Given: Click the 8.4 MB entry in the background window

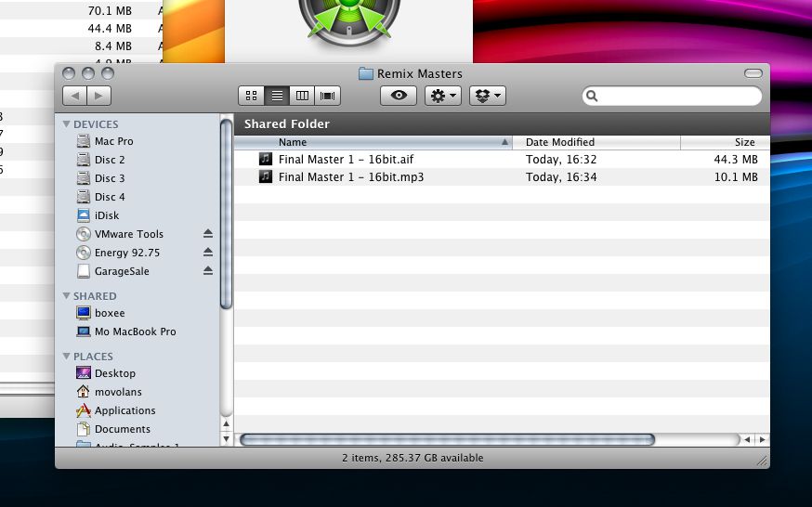Looking at the screenshot, I should (113, 46).
